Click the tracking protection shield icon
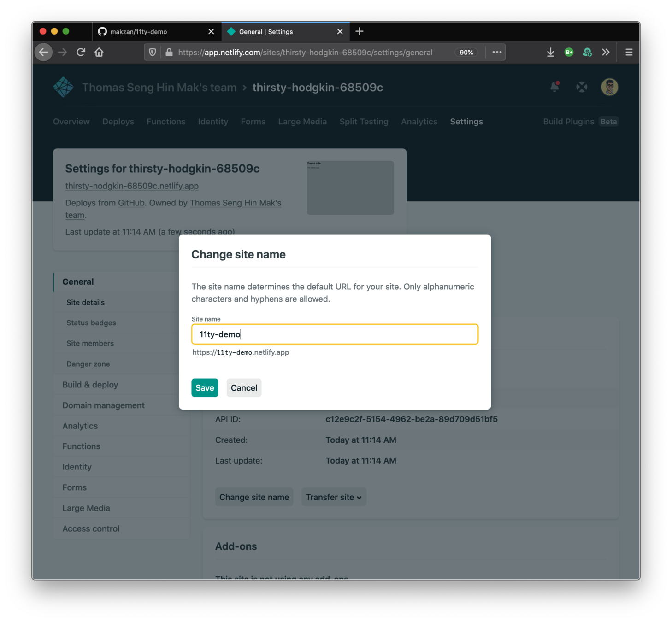This screenshot has width=672, height=622. (153, 52)
